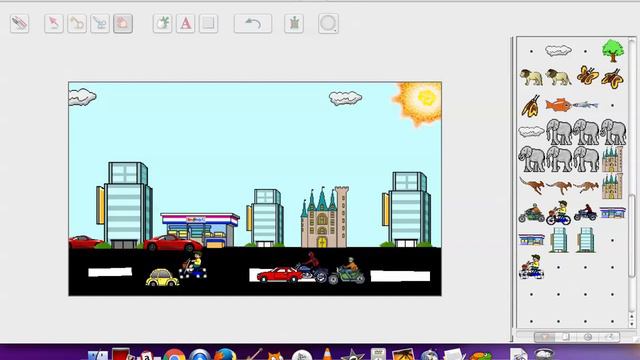The width and height of the screenshot is (640, 360).
Task: Select the castle beside the kangaroos in library
Action: click(612, 186)
